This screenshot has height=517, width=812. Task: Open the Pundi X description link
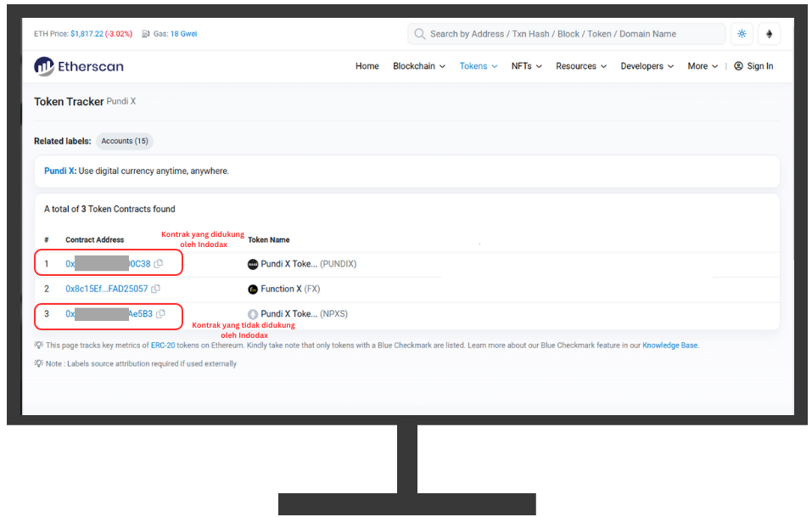click(x=60, y=171)
